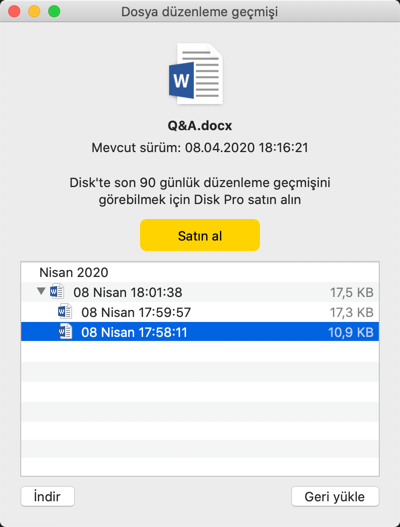The width and height of the screenshot is (400, 527).
Task: Click the empty area of the version list
Action: click(200, 408)
